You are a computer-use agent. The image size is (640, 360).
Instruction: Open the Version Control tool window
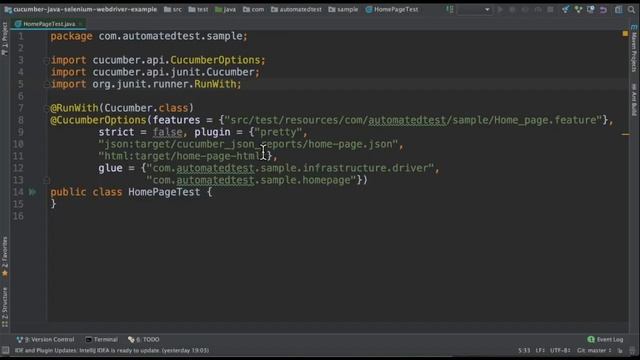pyautogui.click(x=45, y=340)
